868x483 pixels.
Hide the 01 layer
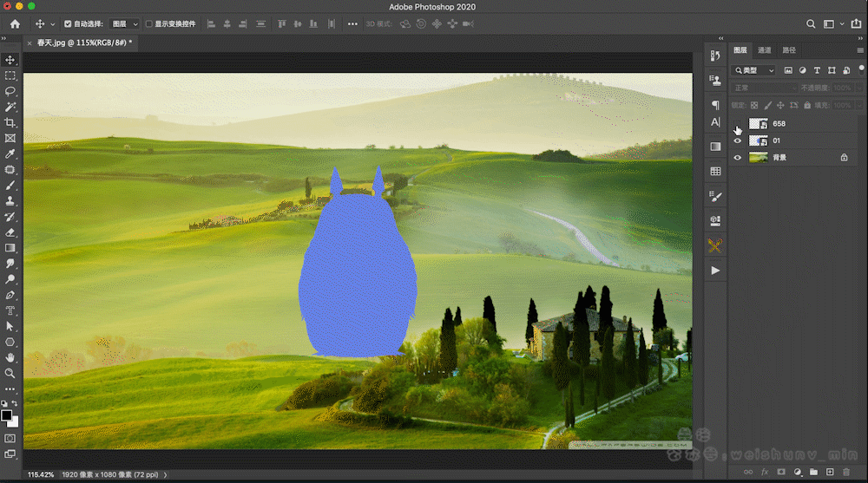737,140
